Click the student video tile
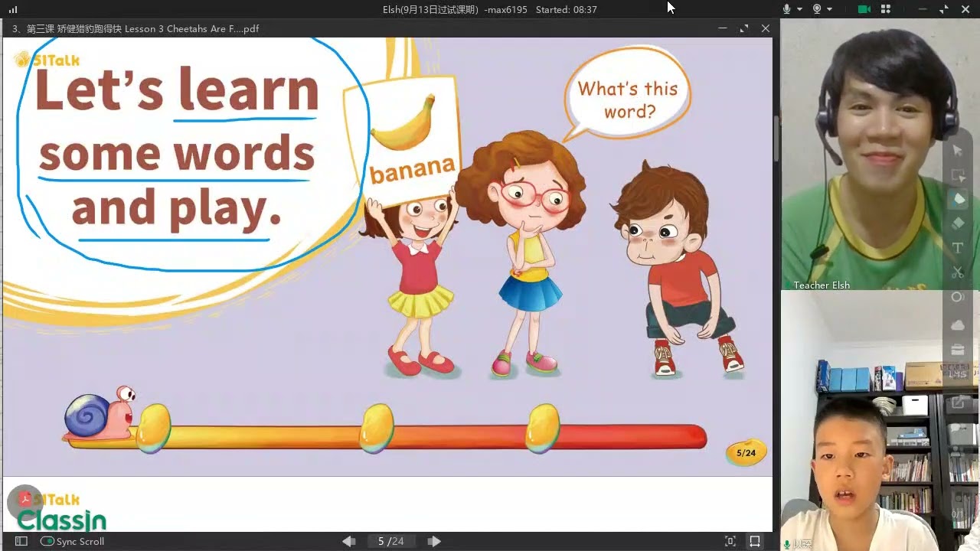 click(x=880, y=421)
